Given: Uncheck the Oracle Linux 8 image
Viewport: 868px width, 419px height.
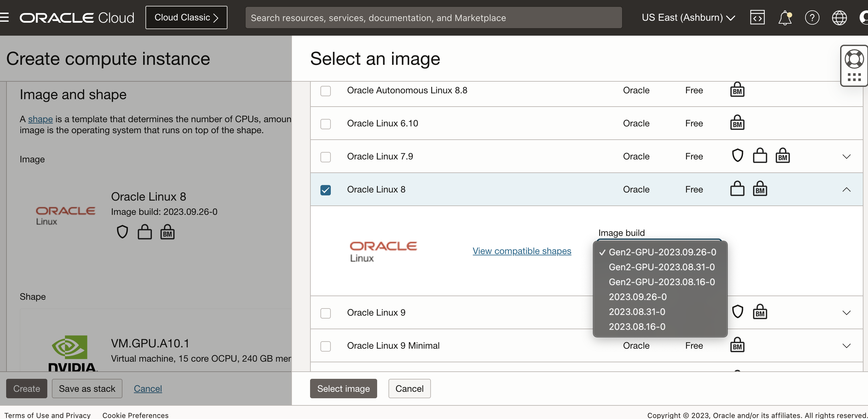Looking at the screenshot, I should pos(326,190).
